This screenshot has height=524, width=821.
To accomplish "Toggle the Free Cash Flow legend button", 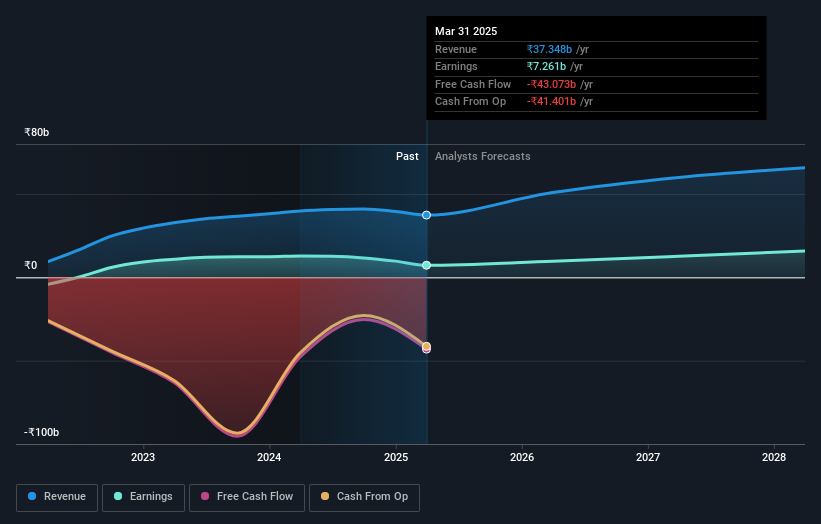I will 247,497.
